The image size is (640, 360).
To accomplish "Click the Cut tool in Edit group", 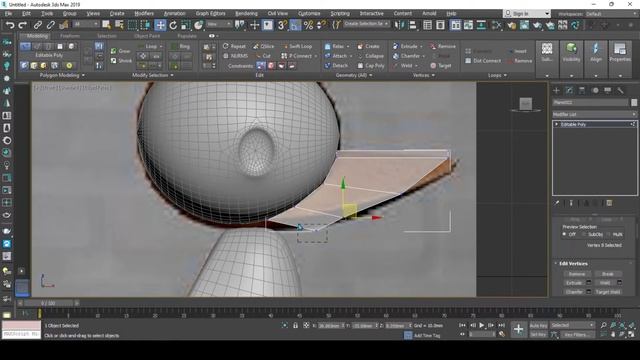I will 262,56.
